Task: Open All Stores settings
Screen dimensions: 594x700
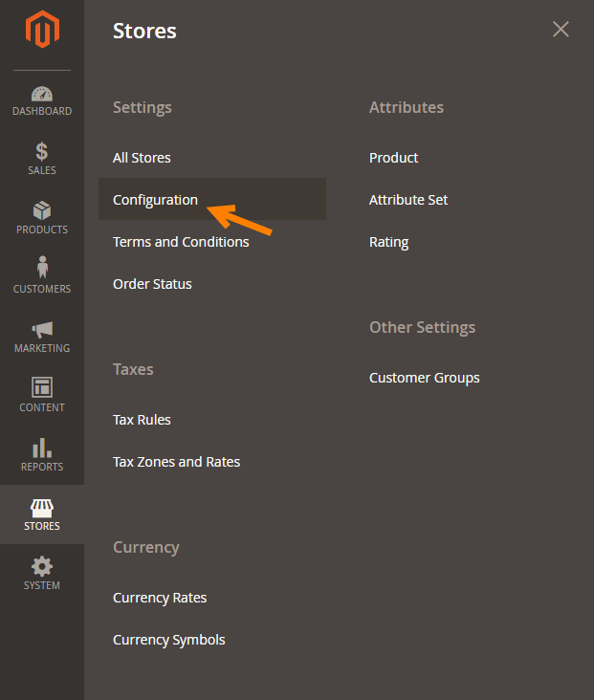Action: [142, 158]
